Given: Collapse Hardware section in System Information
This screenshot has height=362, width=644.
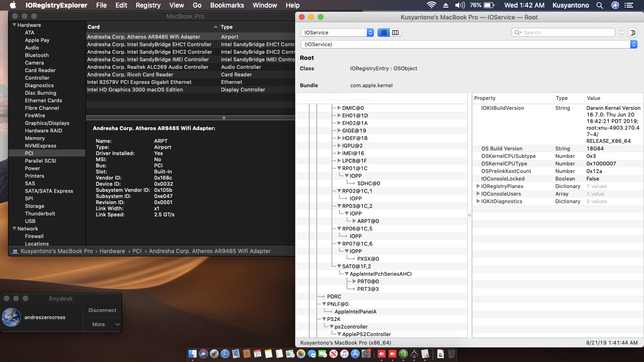Looking at the screenshot, I should coord(15,25).
